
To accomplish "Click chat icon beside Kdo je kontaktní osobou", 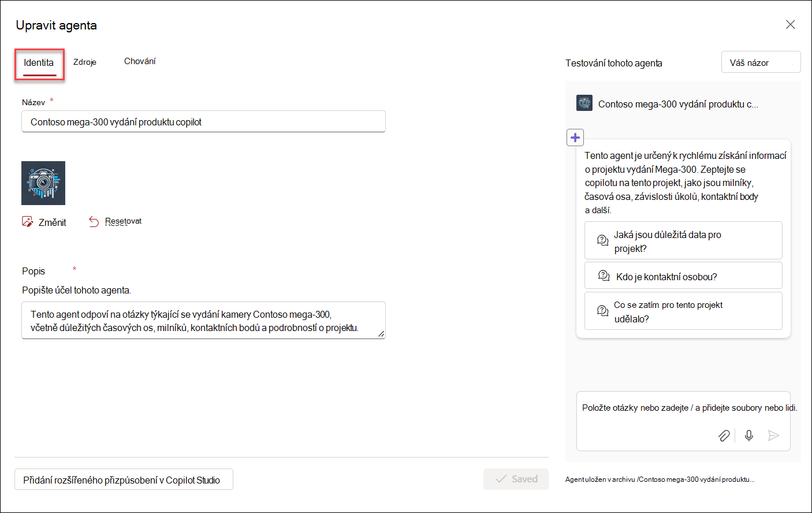I will click(604, 276).
